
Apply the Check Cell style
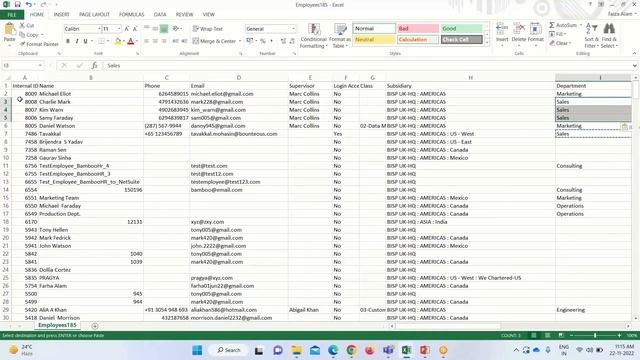pos(462,40)
